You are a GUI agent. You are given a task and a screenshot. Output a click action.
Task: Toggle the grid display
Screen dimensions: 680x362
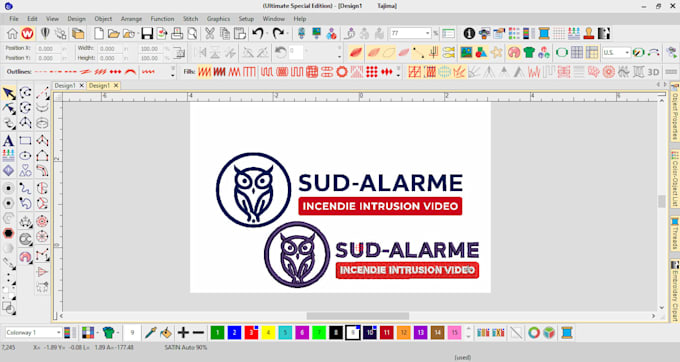point(577,52)
